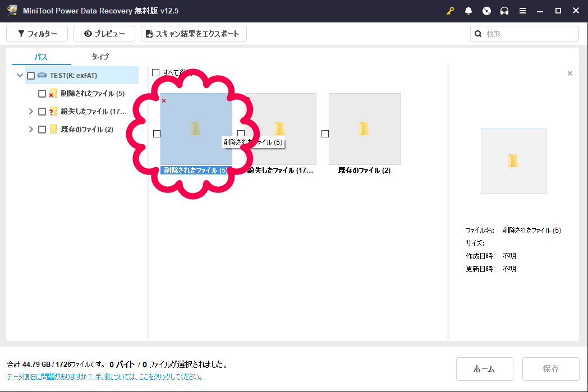
Task: Click スキャン結果をエクスポート export button
Action: click(194, 34)
